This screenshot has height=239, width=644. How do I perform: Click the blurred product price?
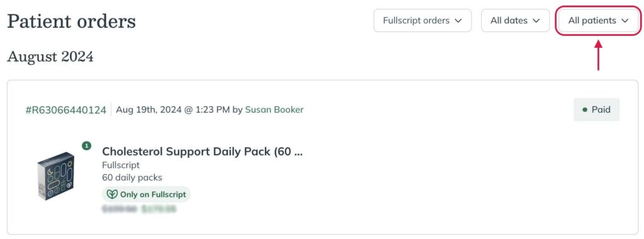(x=139, y=209)
